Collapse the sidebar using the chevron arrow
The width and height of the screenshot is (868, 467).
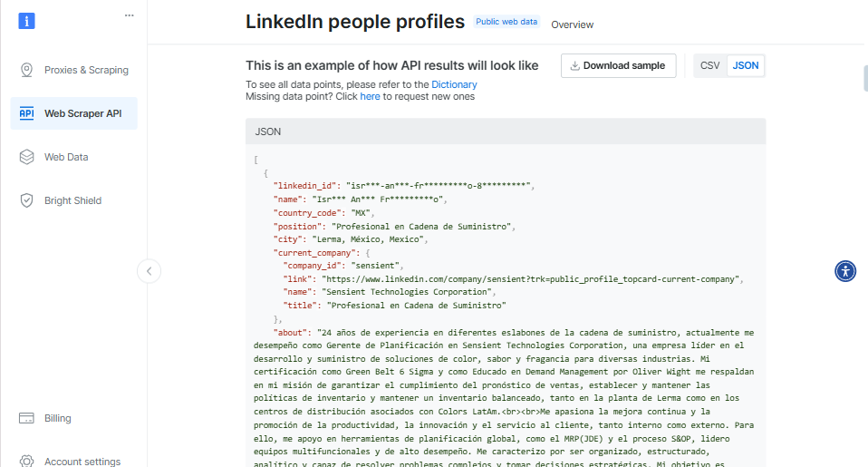point(149,271)
